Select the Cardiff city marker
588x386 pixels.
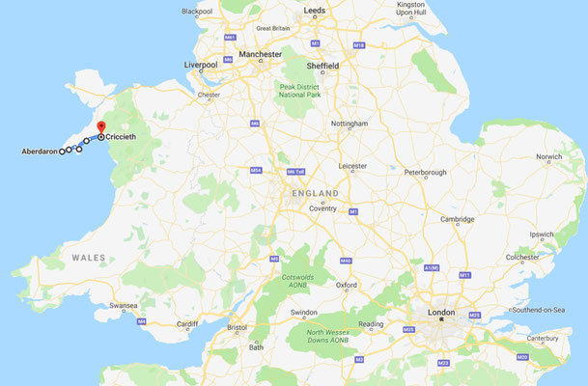coord(188,329)
